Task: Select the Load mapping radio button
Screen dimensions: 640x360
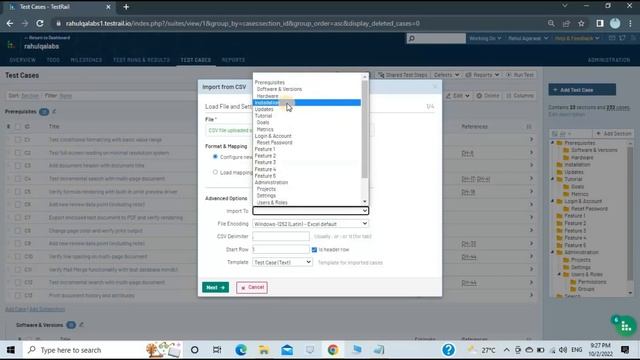Action: tap(215, 172)
